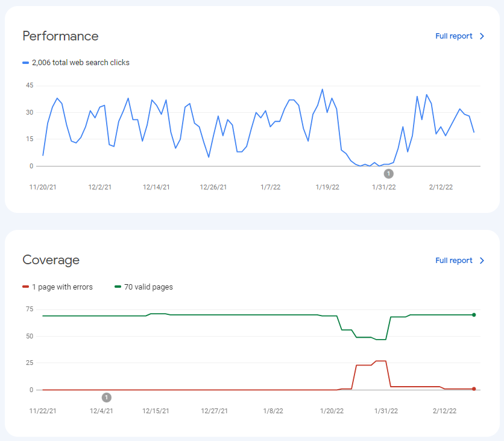Click the red legend swatch for page errors
504x441 pixels.
click(x=26, y=287)
